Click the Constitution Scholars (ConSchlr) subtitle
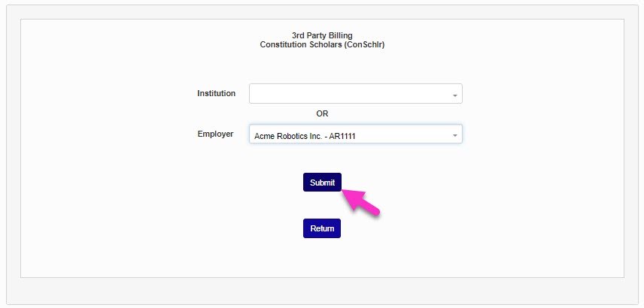 click(x=322, y=44)
